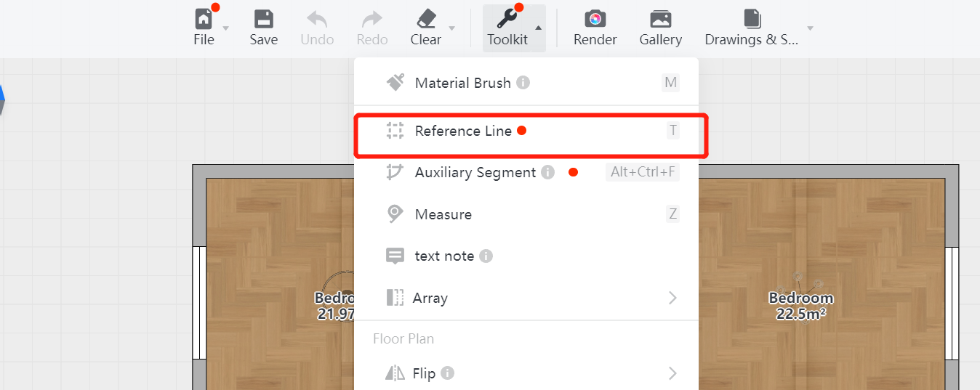This screenshot has width=980, height=390.
Task: Click the text note menu item
Action: click(444, 256)
